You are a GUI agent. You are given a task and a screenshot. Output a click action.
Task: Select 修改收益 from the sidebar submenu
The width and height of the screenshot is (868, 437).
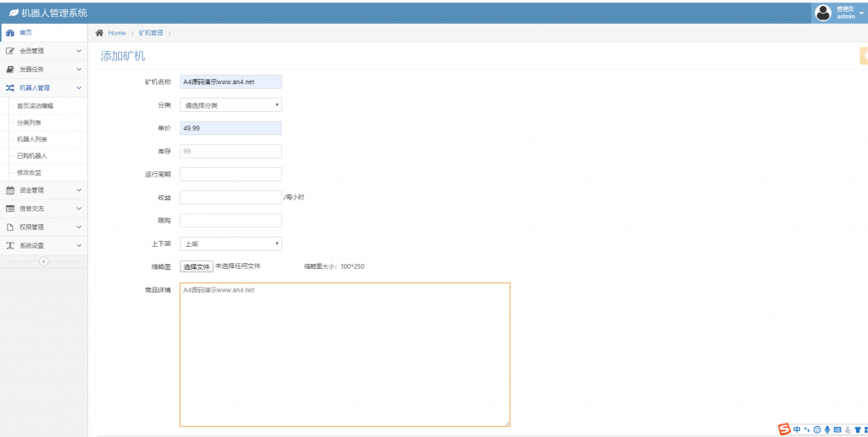click(29, 172)
